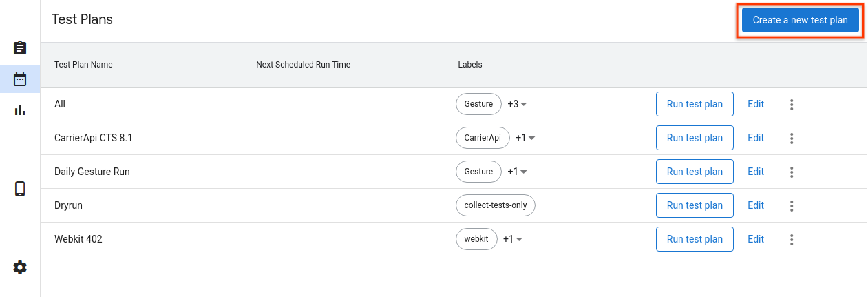Run test plan for Dryrun
This screenshot has width=868, height=297.
coord(695,205)
